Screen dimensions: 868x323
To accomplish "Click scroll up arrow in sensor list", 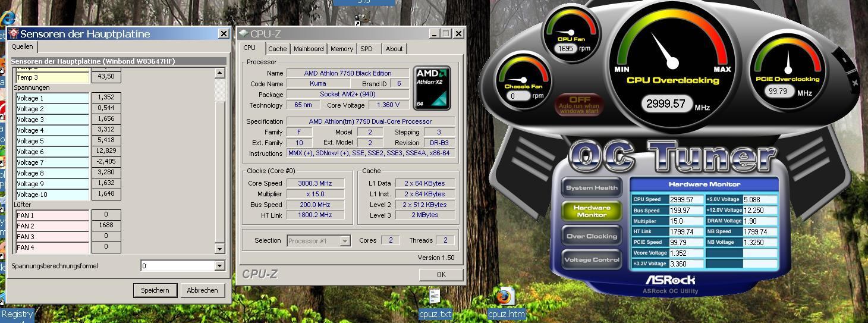I will 219,73.
